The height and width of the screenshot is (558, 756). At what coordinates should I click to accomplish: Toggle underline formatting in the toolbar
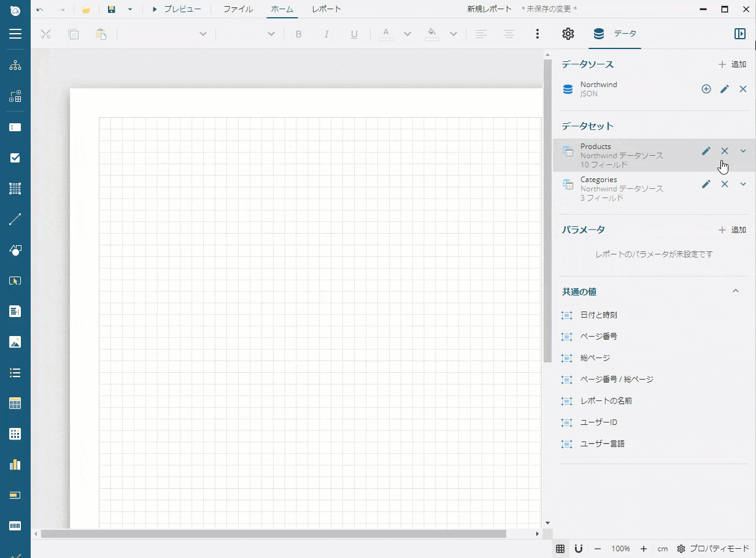354,34
